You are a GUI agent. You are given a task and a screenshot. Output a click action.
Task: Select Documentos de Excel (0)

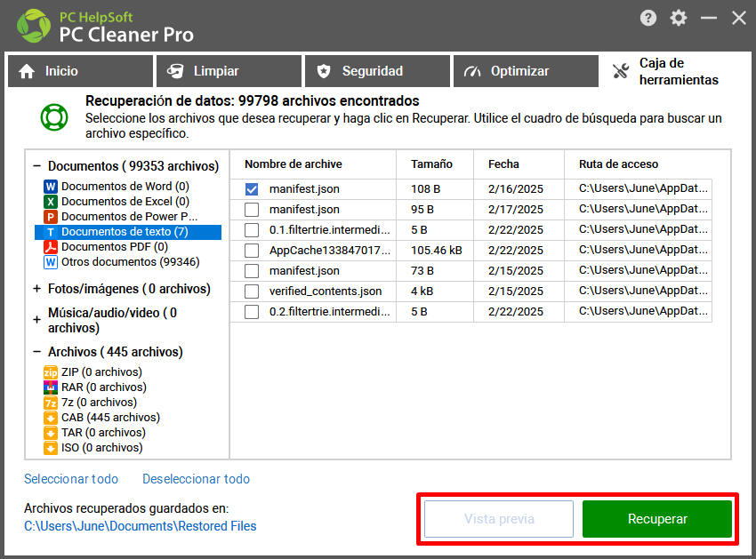(125, 202)
